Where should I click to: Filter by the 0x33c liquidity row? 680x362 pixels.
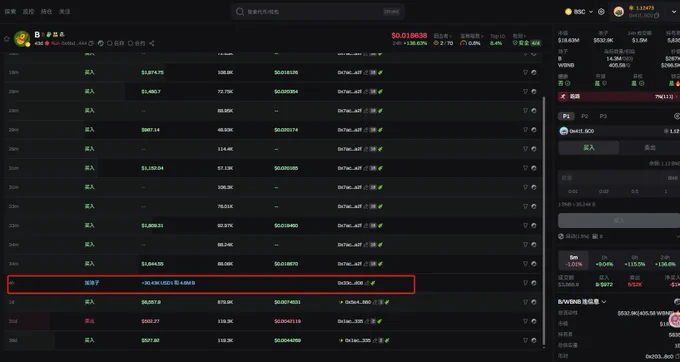click(x=525, y=283)
